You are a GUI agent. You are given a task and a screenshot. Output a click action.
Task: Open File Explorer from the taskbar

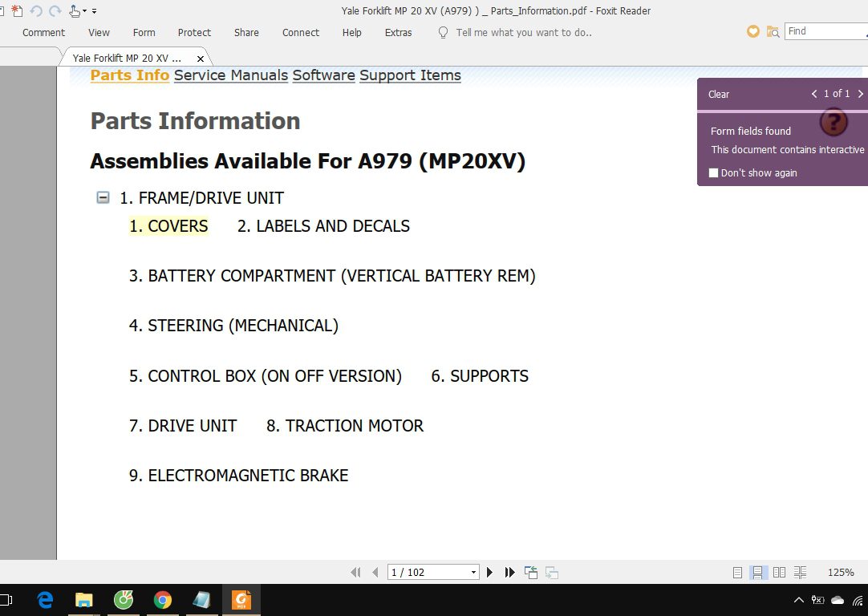coord(84,600)
